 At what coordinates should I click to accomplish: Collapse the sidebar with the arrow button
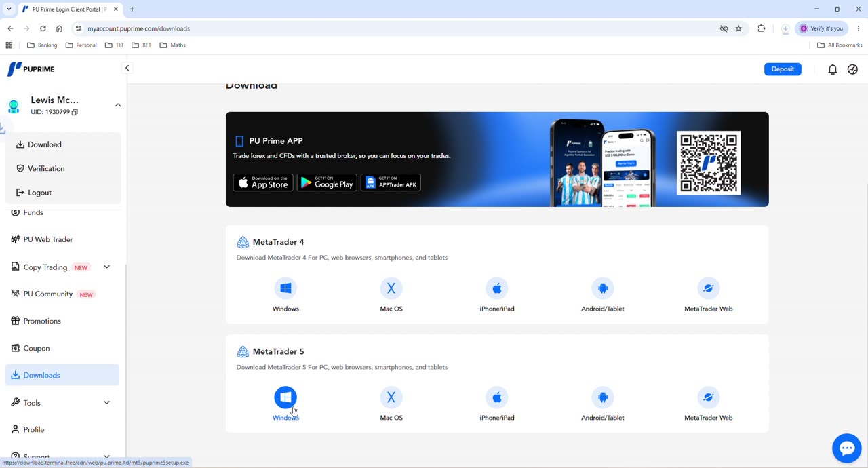click(127, 68)
